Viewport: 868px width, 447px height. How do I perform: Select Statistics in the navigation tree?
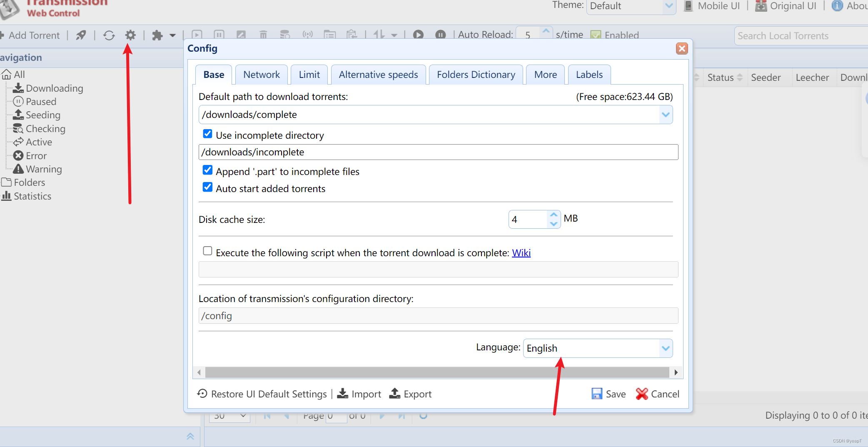point(32,196)
